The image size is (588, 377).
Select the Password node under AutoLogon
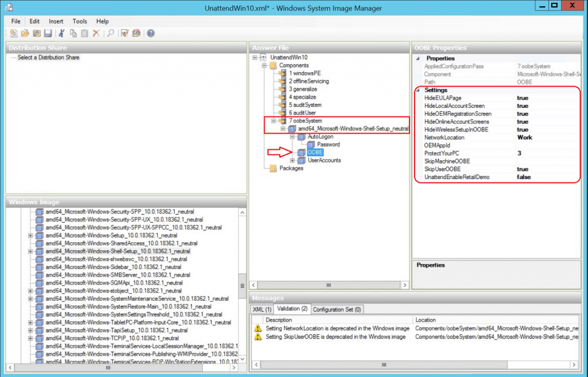pos(328,144)
